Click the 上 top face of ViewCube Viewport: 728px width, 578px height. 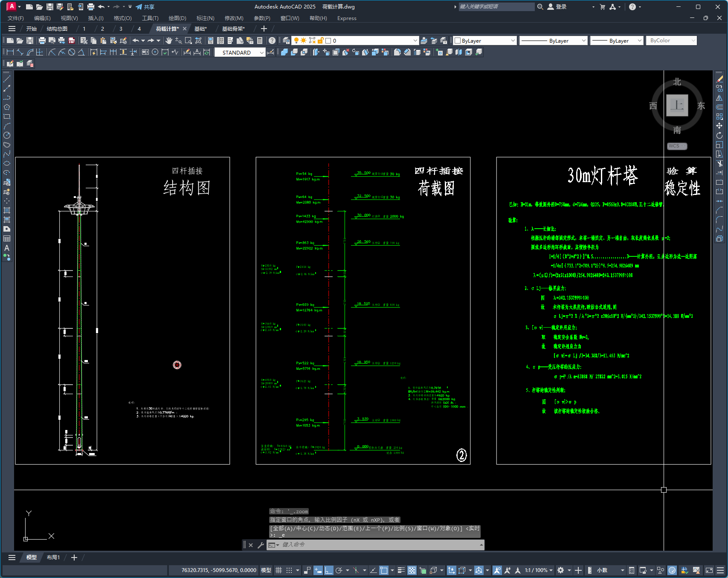tap(677, 105)
